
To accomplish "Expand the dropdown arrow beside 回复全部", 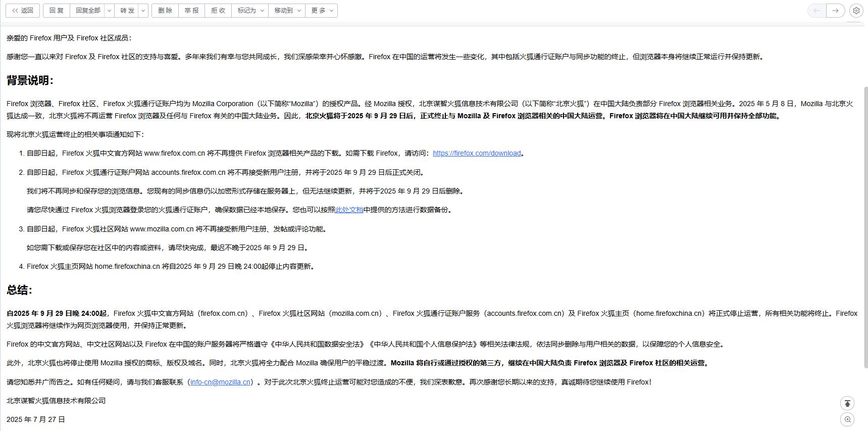I will click(x=109, y=11).
